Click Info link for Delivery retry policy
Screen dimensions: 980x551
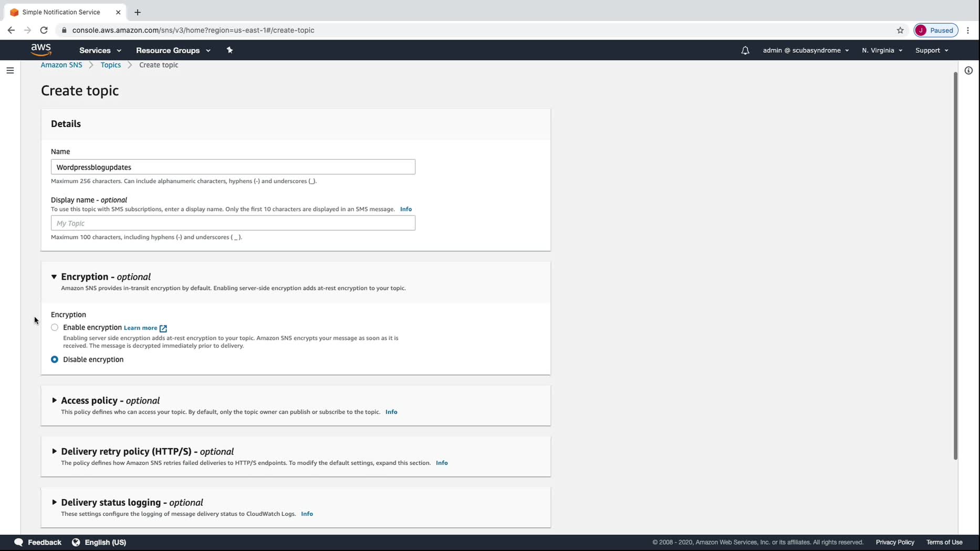tap(442, 463)
